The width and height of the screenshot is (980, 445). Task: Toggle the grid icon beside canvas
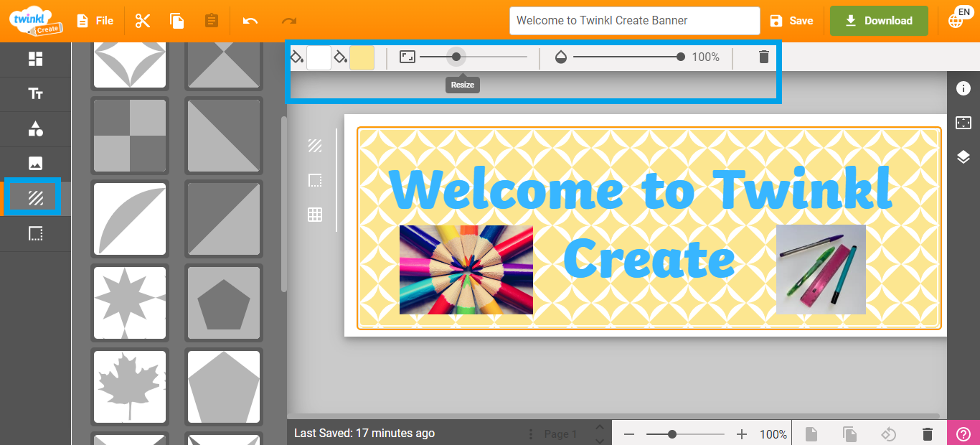pyautogui.click(x=315, y=214)
